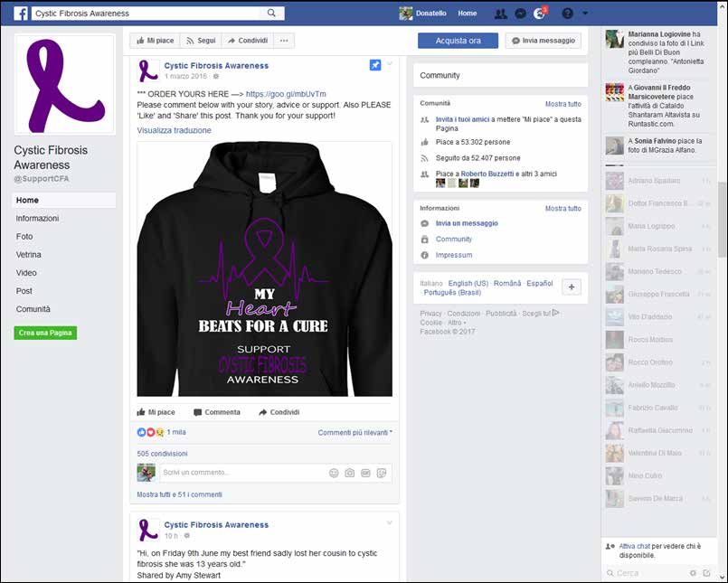The width and height of the screenshot is (728, 583).
Task: Click the search magnifier button
Action: pyautogui.click(x=271, y=14)
